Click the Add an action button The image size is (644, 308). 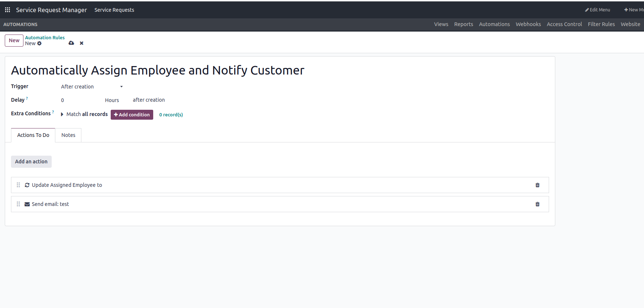(31, 162)
